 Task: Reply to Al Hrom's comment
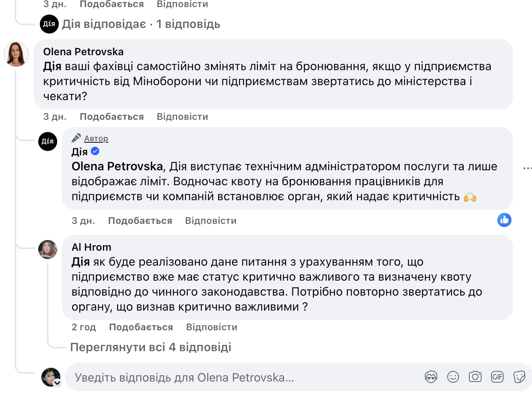tap(212, 327)
